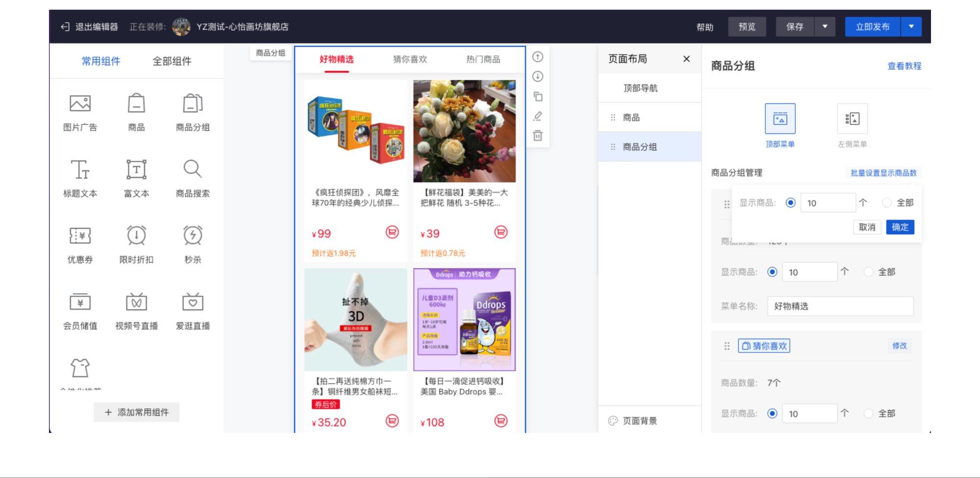This screenshot has width=980, height=478.
Task: Select the 商品搜索 component icon
Action: 192,169
